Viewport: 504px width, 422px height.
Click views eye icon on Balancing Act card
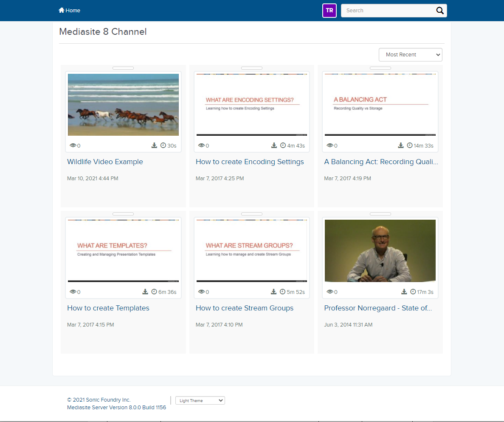tap(330, 145)
